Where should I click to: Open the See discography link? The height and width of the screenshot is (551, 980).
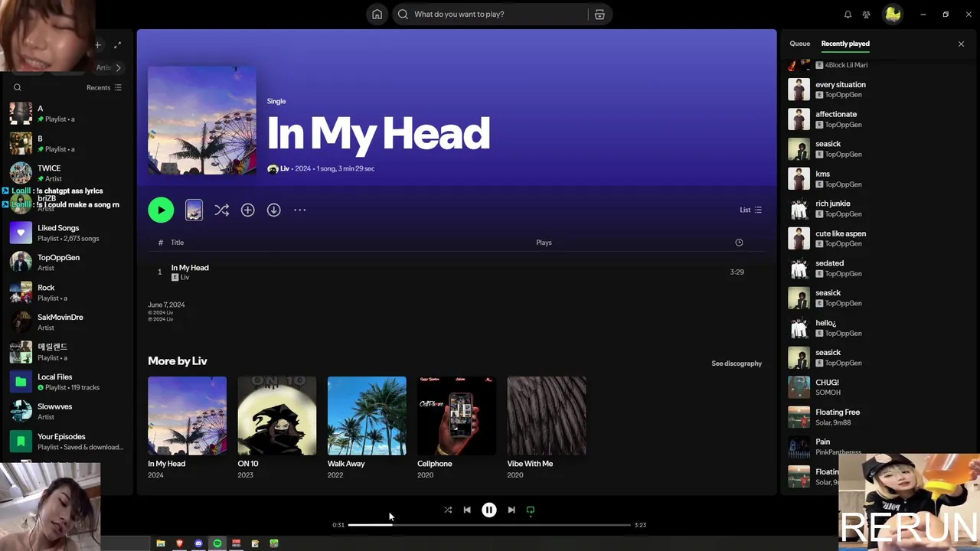point(737,364)
